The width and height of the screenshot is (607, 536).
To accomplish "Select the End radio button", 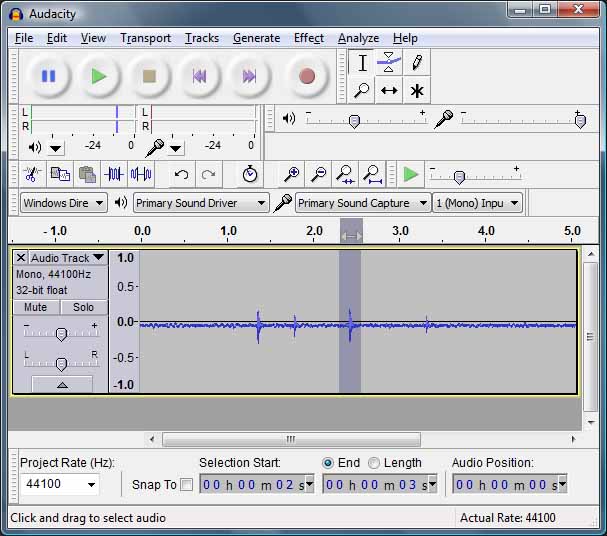I will coord(328,463).
